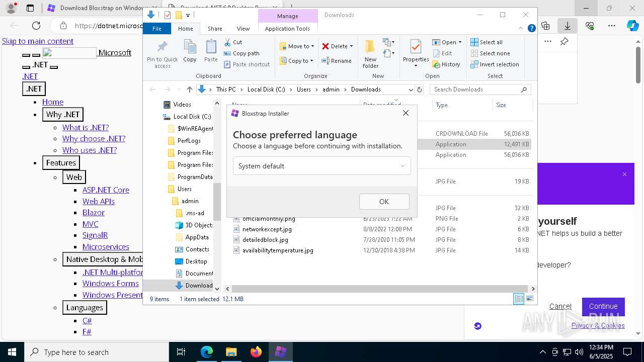
Task: Expand the Move to dropdown
Action: [x=312, y=46]
